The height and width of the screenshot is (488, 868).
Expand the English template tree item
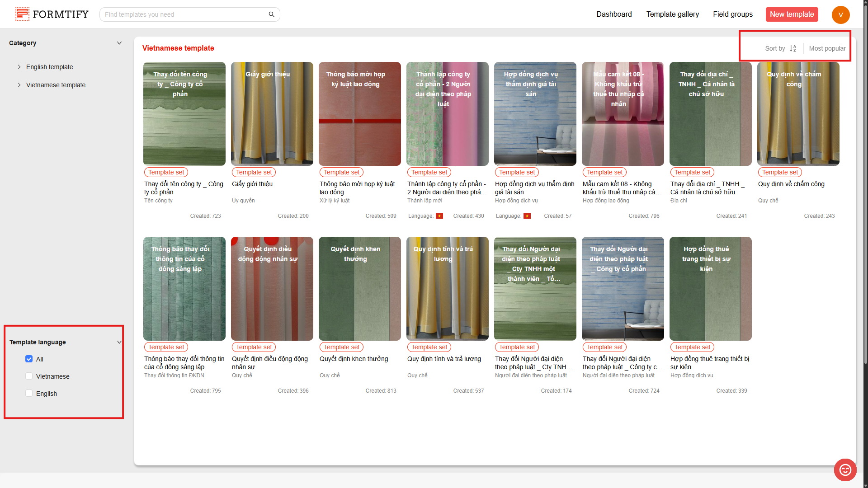(x=19, y=67)
